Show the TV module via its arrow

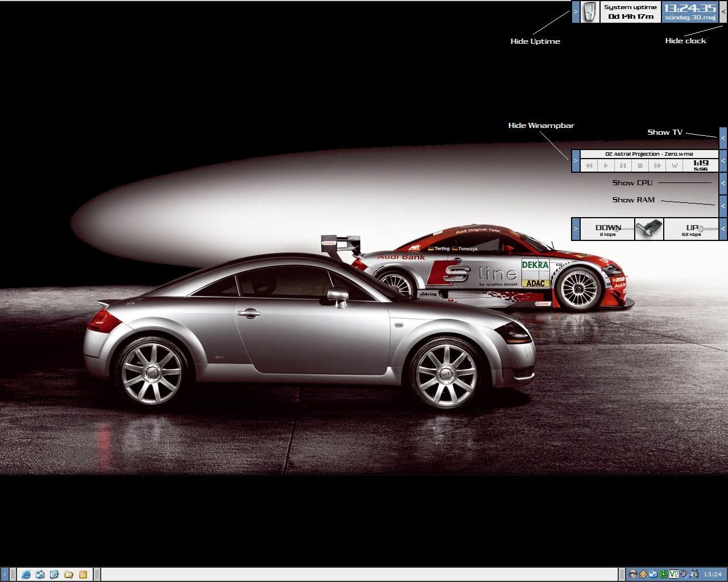(723, 138)
